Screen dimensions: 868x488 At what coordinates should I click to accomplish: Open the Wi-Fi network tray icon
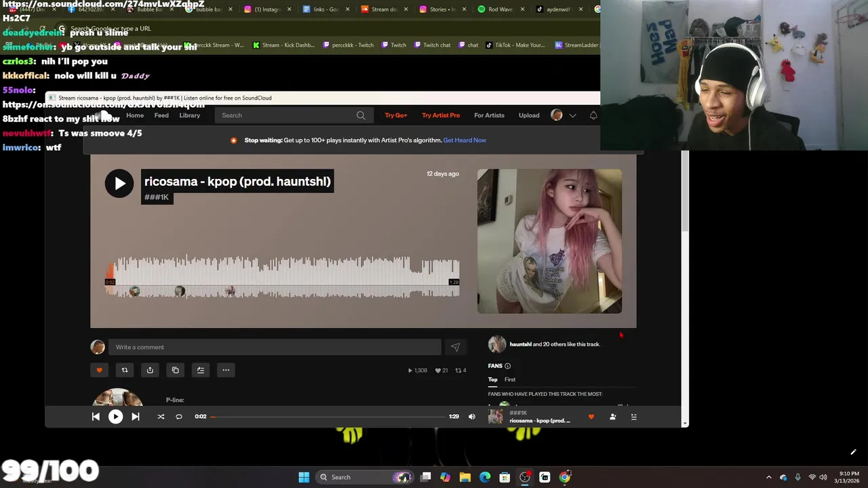click(812, 477)
